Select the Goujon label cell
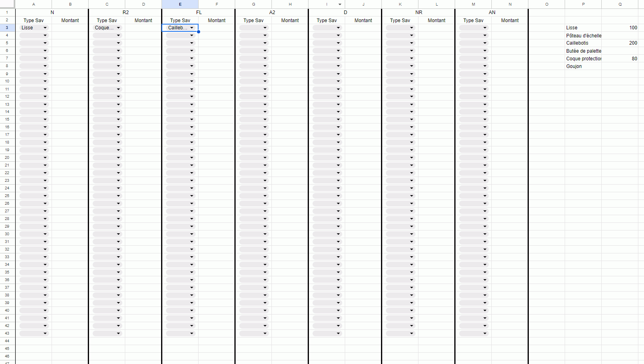 click(583, 66)
